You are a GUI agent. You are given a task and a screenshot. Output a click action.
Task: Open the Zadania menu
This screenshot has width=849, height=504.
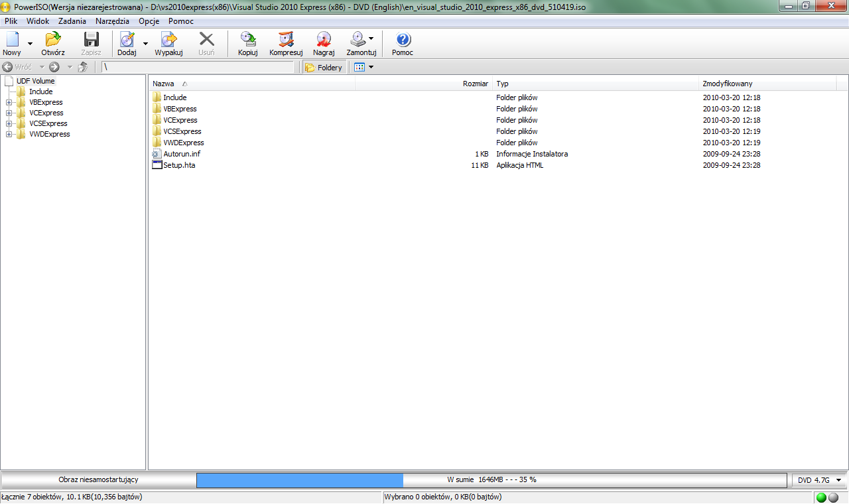[x=72, y=21]
